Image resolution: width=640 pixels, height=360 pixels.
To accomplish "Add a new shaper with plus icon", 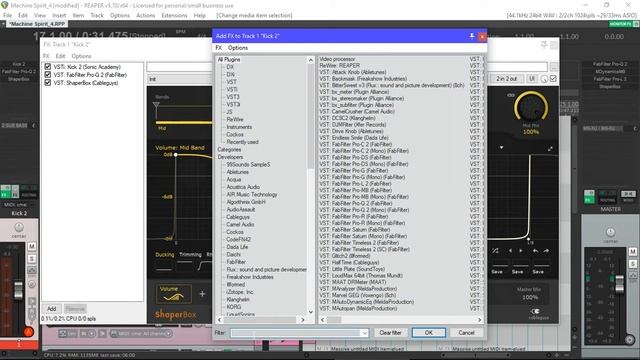I will (202, 293).
